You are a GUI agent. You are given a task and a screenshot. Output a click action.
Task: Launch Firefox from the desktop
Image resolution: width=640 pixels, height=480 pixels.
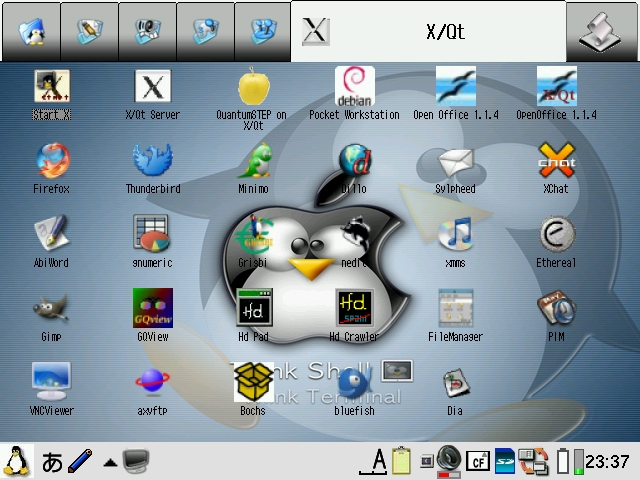click(51, 164)
